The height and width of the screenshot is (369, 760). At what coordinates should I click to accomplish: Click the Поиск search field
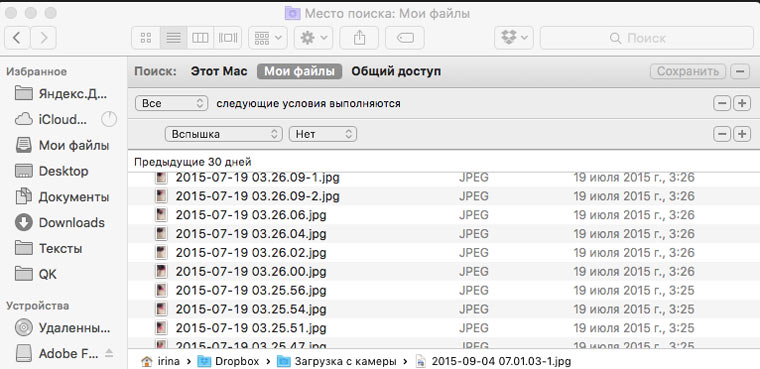(x=646, y=38)
